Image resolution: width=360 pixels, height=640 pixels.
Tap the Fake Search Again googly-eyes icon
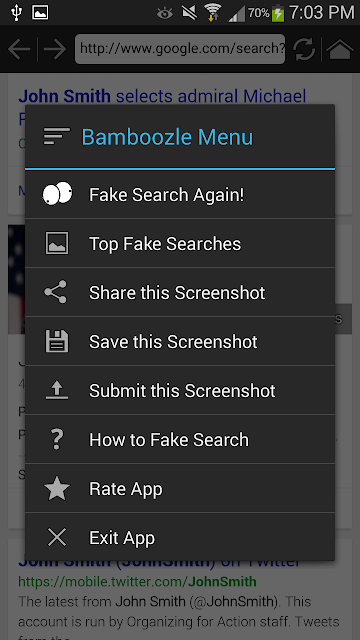[57, 193]
